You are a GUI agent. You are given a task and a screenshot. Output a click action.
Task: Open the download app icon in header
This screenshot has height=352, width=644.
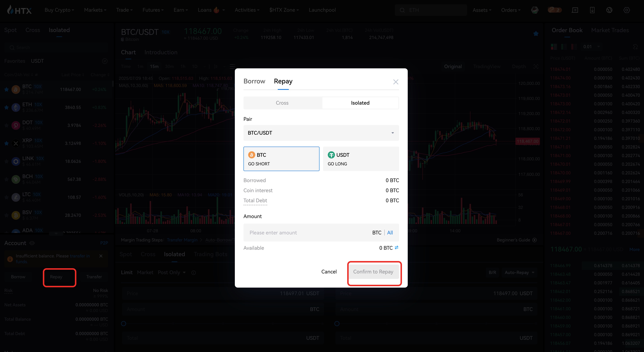592,10
